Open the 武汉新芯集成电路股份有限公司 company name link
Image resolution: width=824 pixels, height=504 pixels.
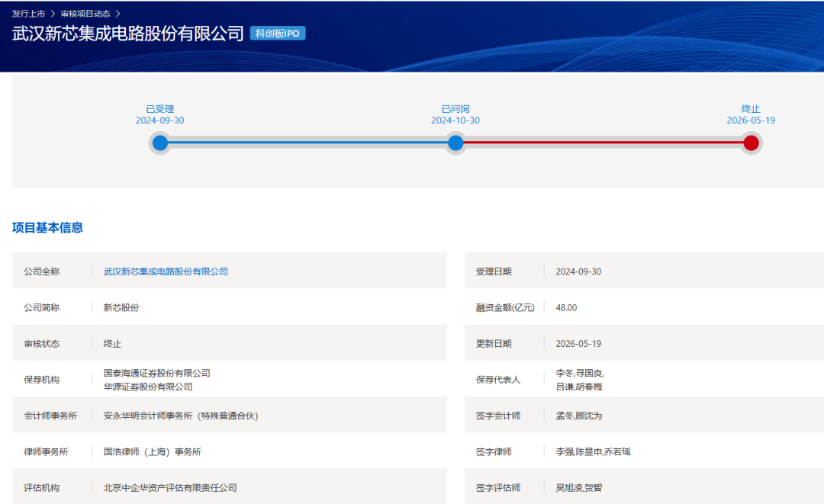coord(166,271)
